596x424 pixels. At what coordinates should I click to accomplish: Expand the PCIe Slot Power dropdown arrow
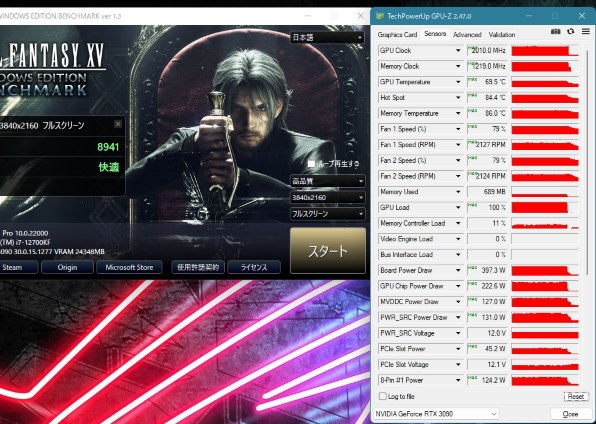pos(458,349)
